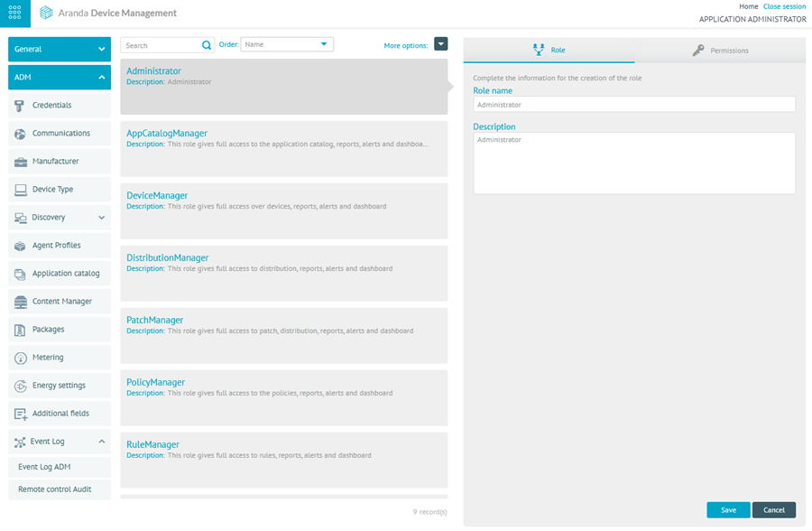The image size is (812, 531).
Task: Click the Device Type laptop icon
Action: [x=21, y=190]
